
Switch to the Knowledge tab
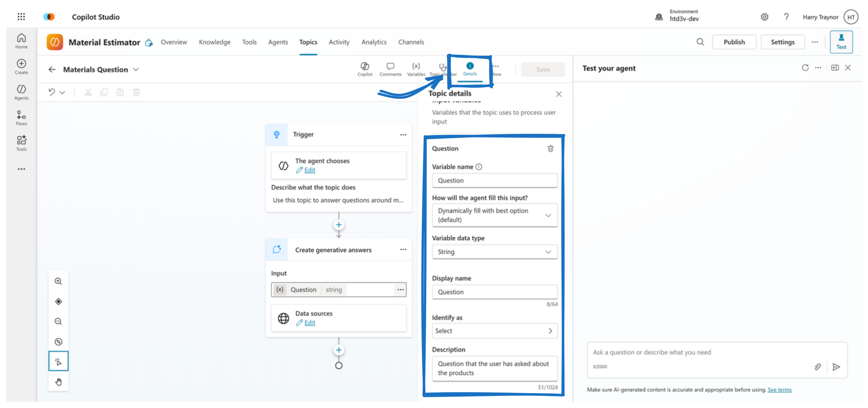point(214,42)
